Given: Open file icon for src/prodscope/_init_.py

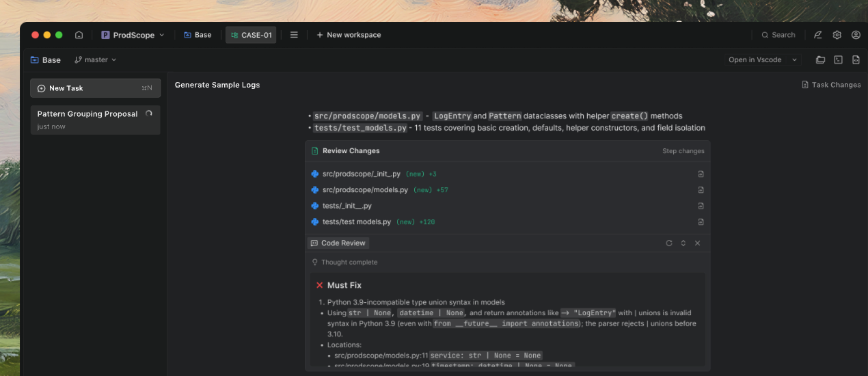Looking at the screenshot, I should (x=701, y=174).
